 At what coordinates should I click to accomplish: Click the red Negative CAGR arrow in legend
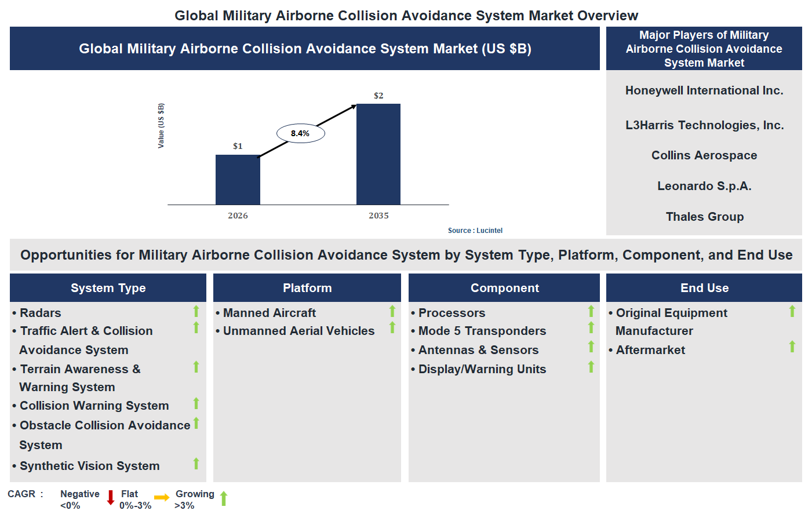click(x=110, y=498)
